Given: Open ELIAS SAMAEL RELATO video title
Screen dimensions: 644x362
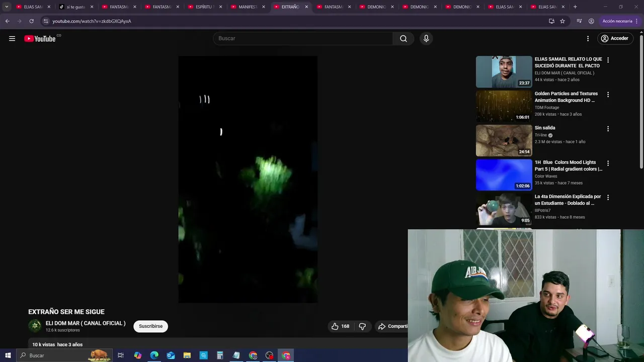Looking at the screenshot, I should [568, 62].
